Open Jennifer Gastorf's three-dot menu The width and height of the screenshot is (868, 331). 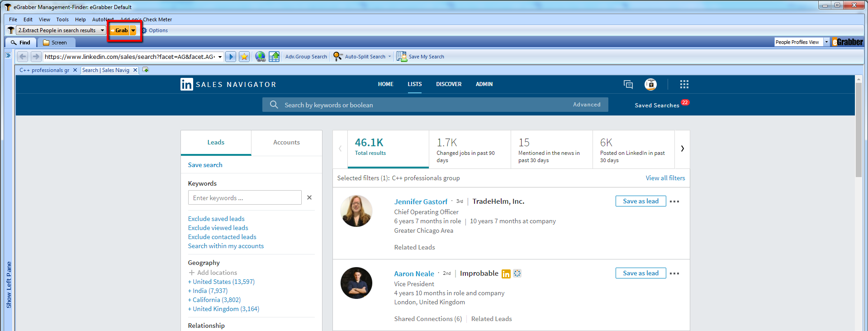(674, 201)
